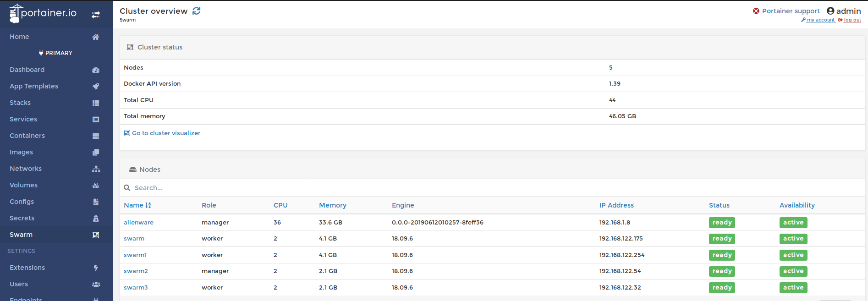The image size is (868, 301).
Task: Click the 46.05 GB total memory value
Action: click(x=622, y=116)
